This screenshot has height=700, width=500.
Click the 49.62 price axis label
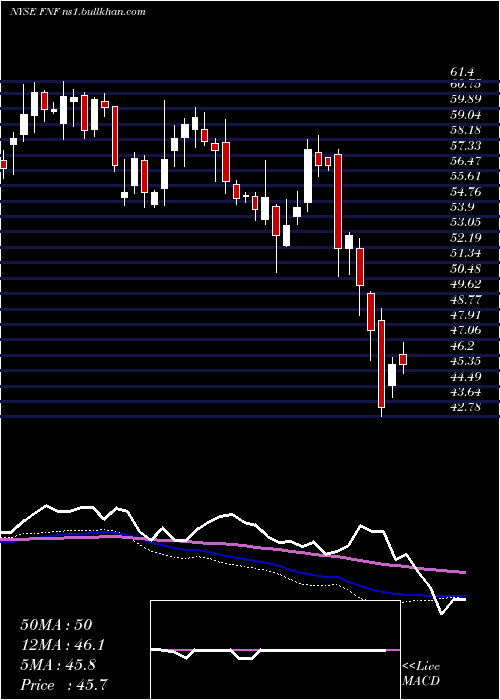[x=466, y=284]
